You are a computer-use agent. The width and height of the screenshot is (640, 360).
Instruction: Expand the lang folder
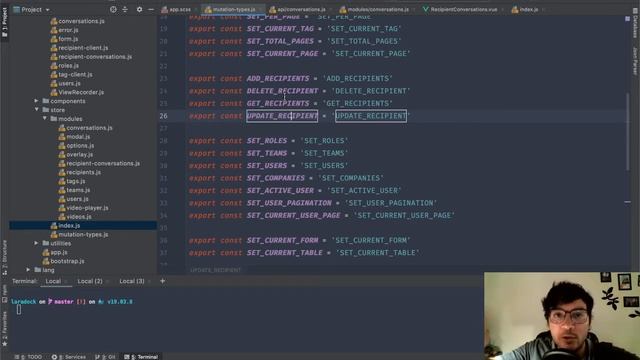[28, 270]
